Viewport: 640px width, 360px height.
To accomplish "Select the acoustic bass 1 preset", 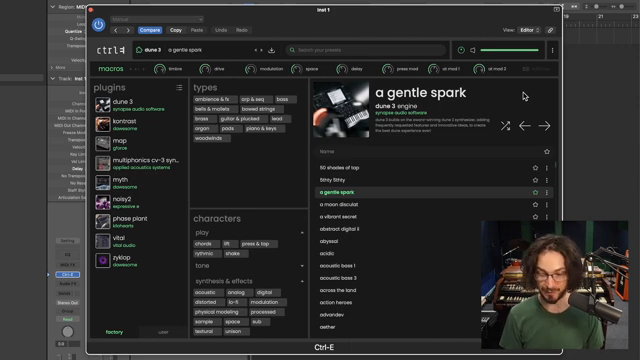I will (x=338, y=266).
